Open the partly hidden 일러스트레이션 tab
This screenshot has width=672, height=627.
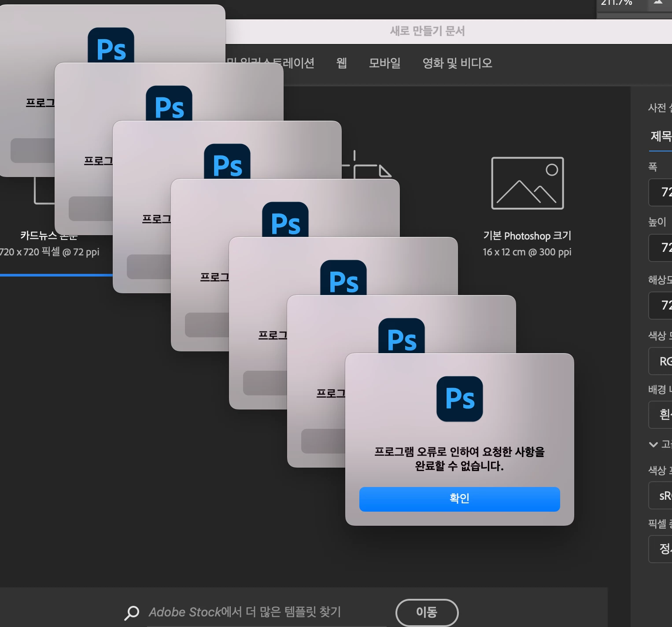tap(270, 63)
